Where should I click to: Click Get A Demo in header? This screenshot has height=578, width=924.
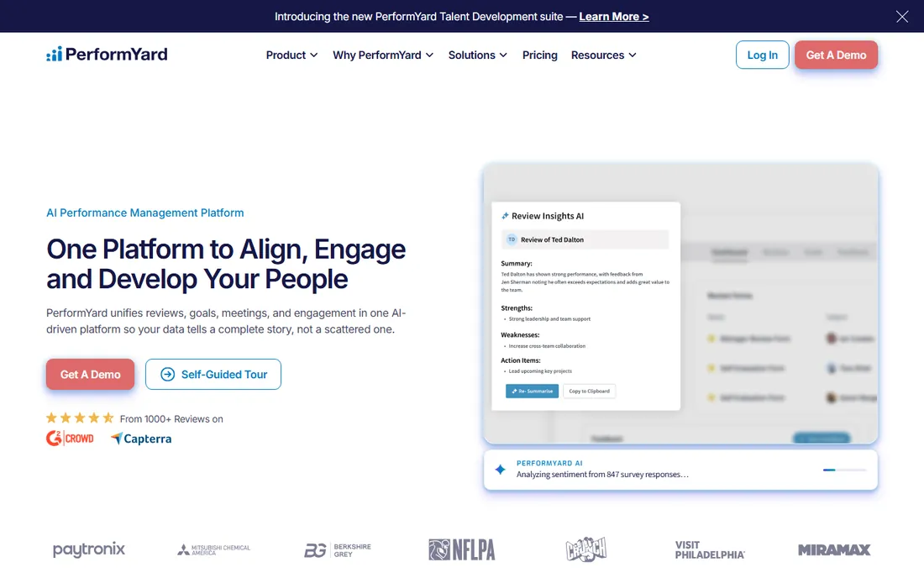coord(836,55)
